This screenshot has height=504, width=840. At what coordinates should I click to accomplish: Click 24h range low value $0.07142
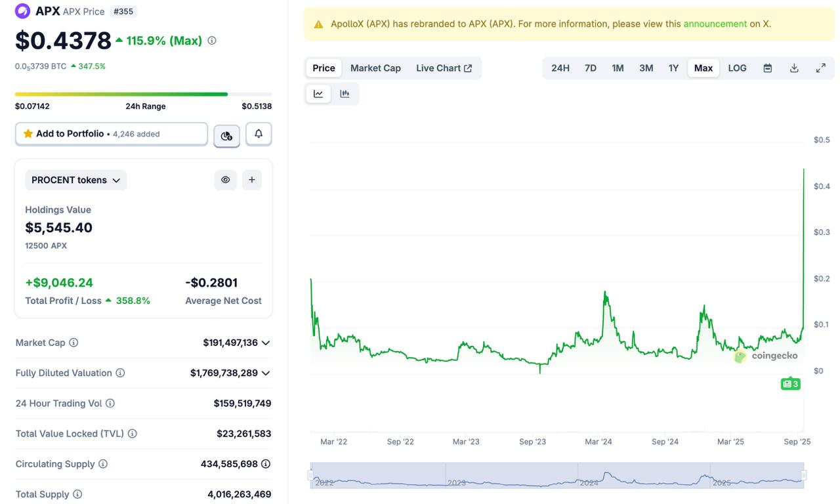pos(32,106)
